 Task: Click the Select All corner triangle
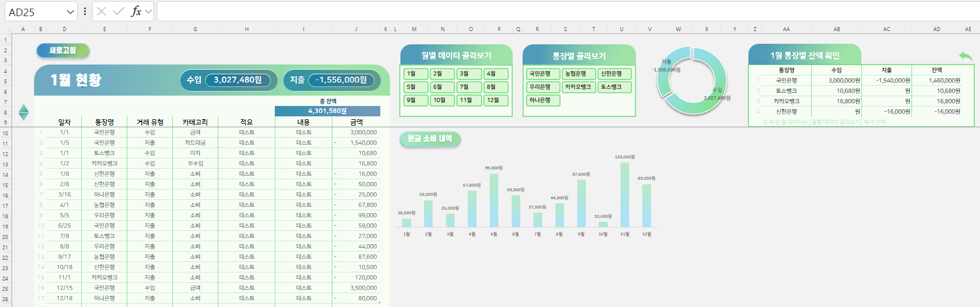coord(6,29)
